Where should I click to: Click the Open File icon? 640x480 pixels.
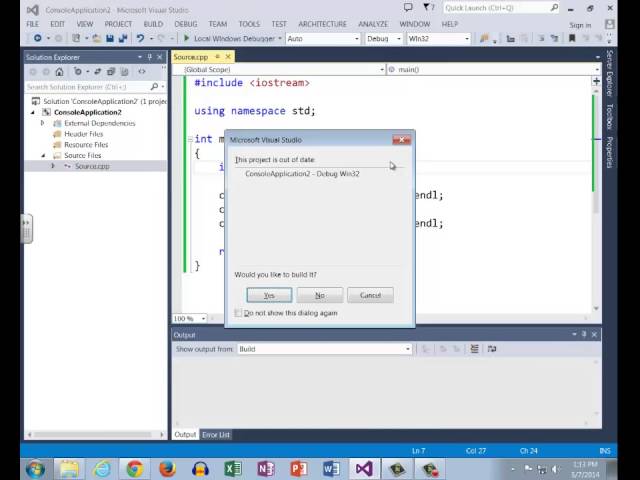(97, 38)
